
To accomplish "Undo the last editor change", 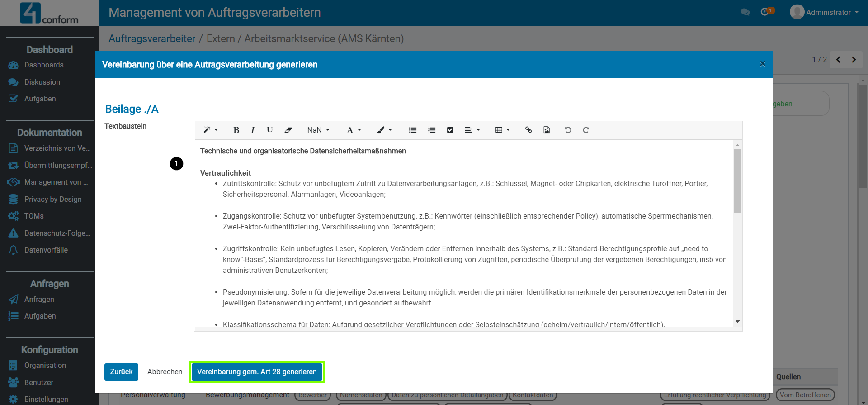I will [568, 130].
